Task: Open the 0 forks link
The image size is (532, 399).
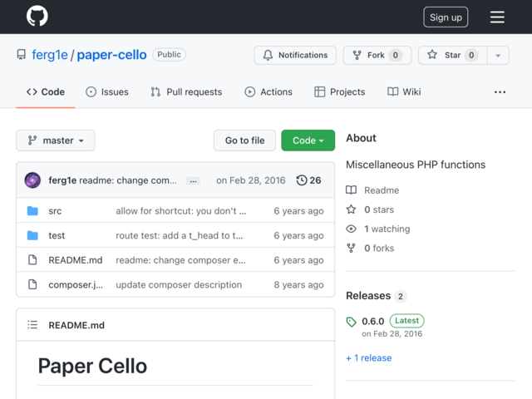Action: tap(379, 249)
